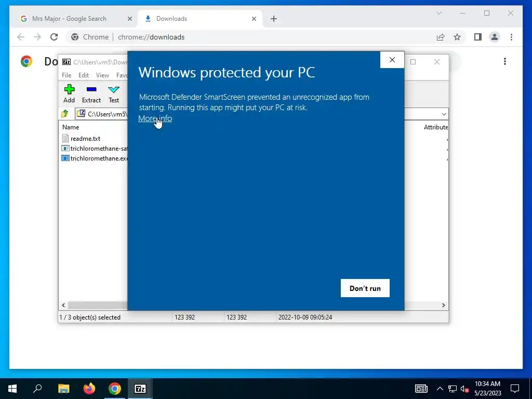Click Chrome icon in taskbar

[x=115, y=389]
